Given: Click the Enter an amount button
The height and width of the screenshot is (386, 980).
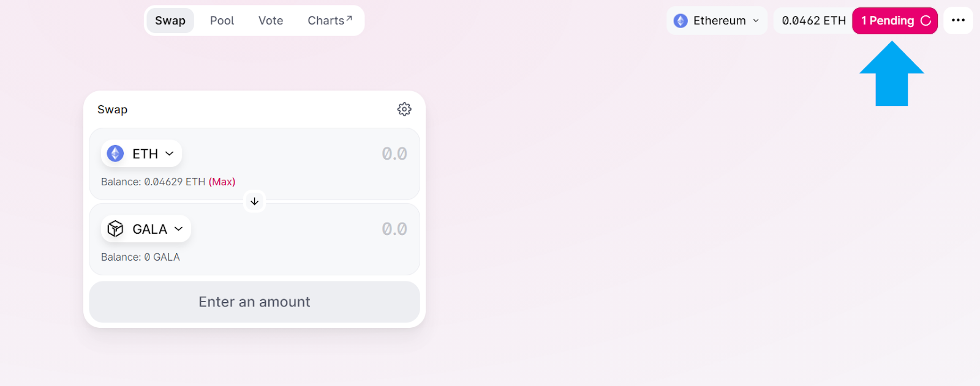Looking at the screenshot, I should pyautogui.click(x=254, y=302).
